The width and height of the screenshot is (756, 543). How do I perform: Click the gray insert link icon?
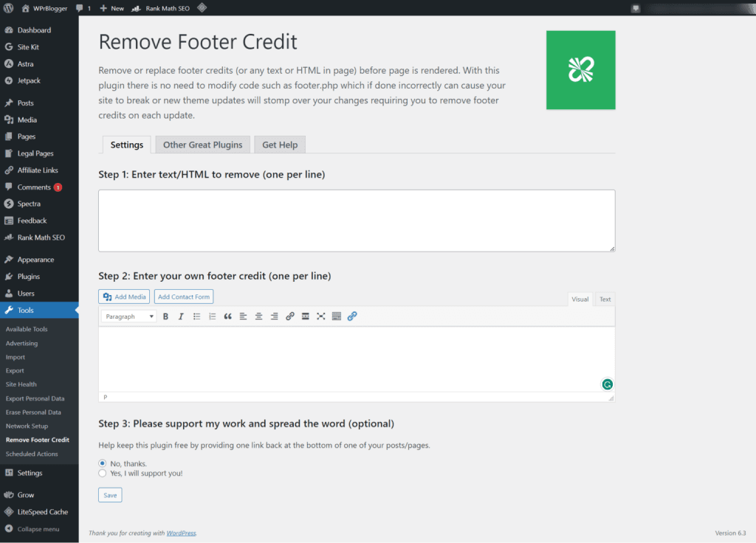pyautogui.click(x=289, y=317)
